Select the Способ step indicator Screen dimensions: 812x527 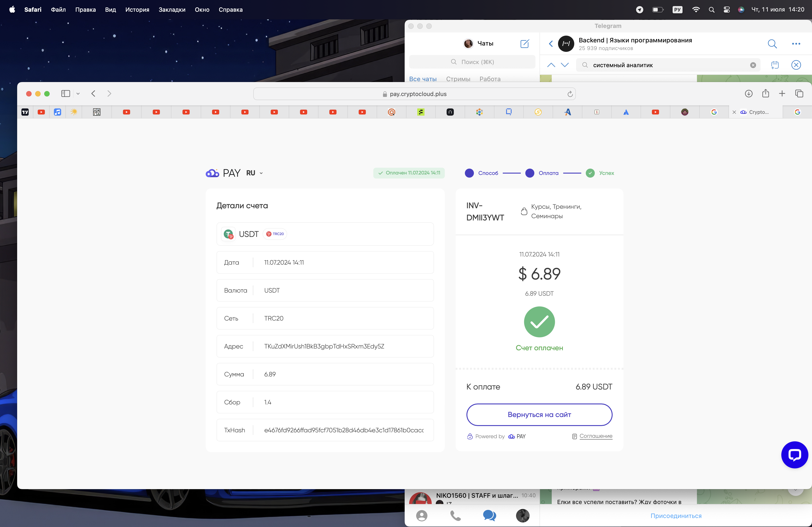(x=481, y=173)
